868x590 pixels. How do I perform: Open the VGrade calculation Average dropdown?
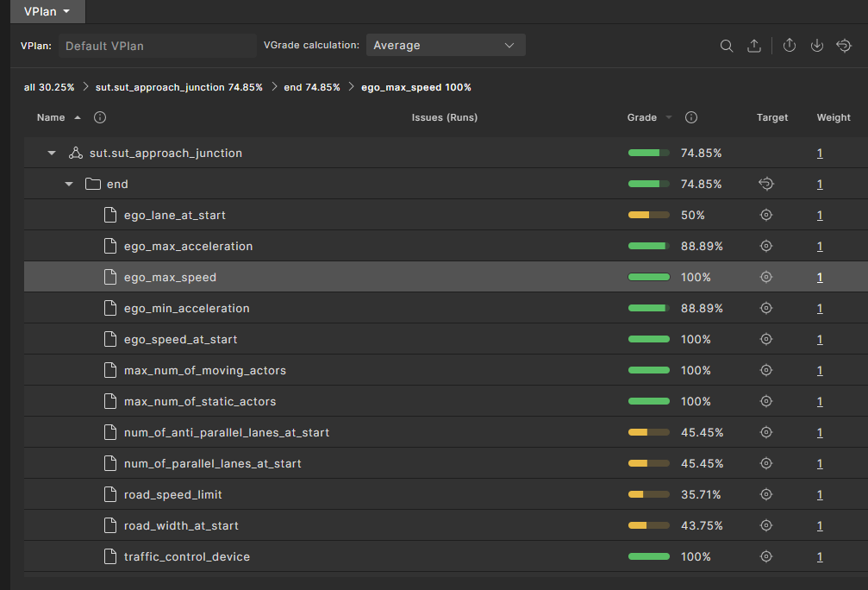pyautogui.click(x=445, y=45)
